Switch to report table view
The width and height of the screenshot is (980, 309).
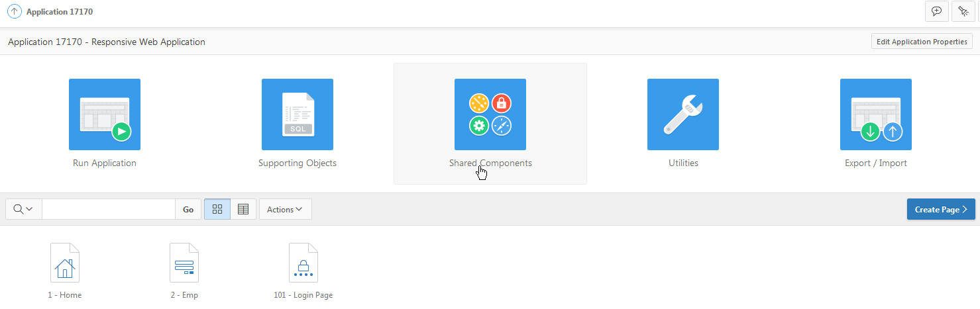coord(243,209)
